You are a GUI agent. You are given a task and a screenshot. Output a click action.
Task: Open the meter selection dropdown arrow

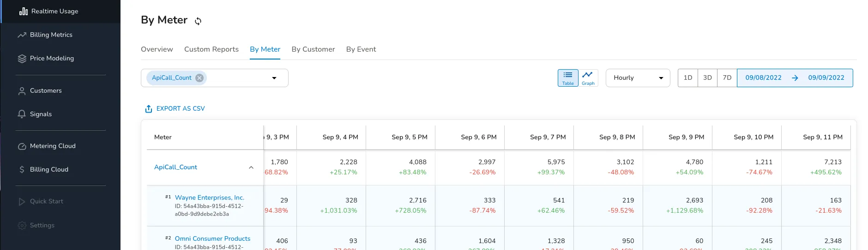[274, 78]
